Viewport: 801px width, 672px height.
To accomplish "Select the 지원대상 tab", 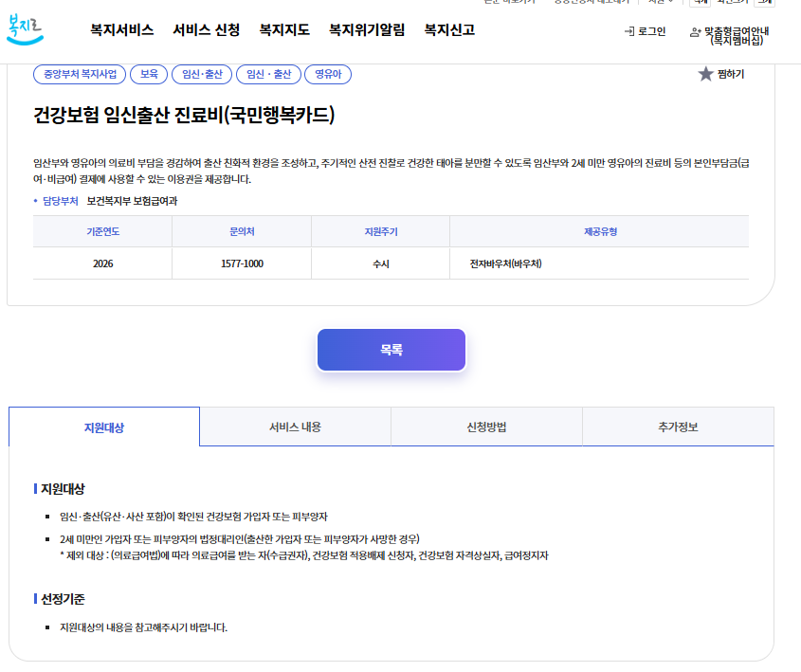I will 104,427.
